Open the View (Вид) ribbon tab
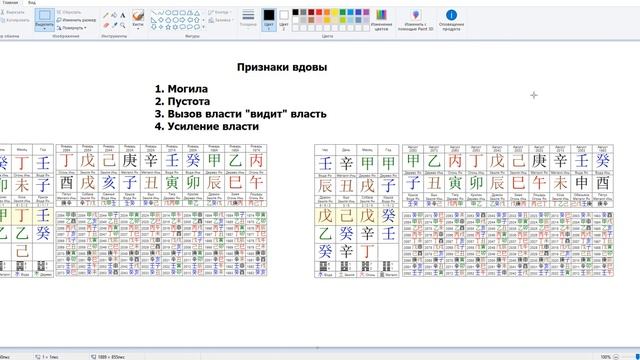The height and width of the screenshot is (360, 640). (x=32, y=2)
